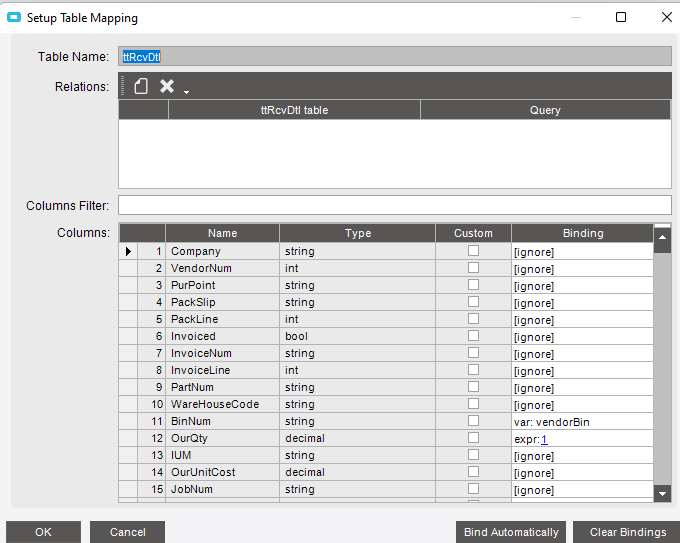
Task: Toggle Custom checkbox for WareHouseCode
Action: coord(473,404)
